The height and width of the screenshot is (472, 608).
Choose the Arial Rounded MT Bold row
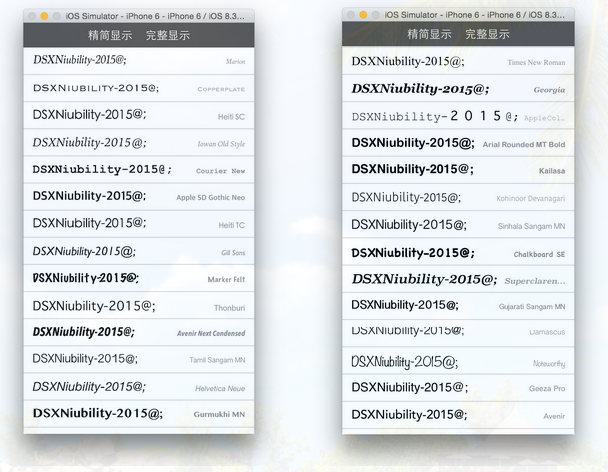(x=458, y=144)
